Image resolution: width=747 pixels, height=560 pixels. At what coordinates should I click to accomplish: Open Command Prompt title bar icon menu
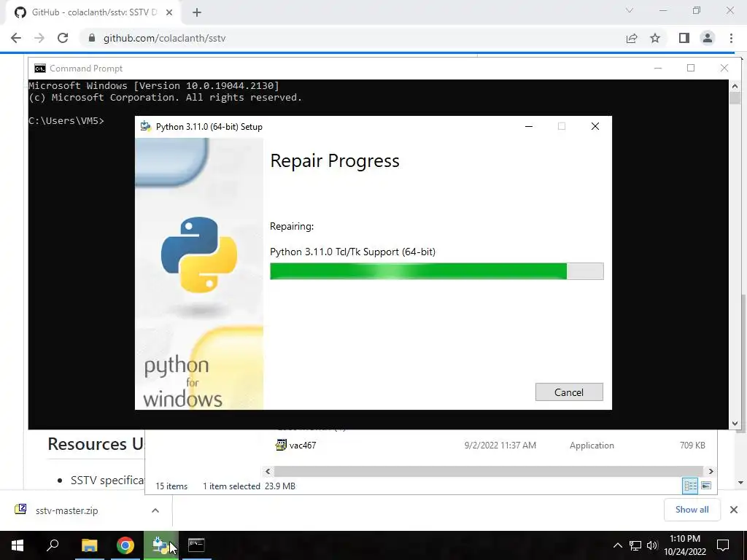(x=40, y=69)
